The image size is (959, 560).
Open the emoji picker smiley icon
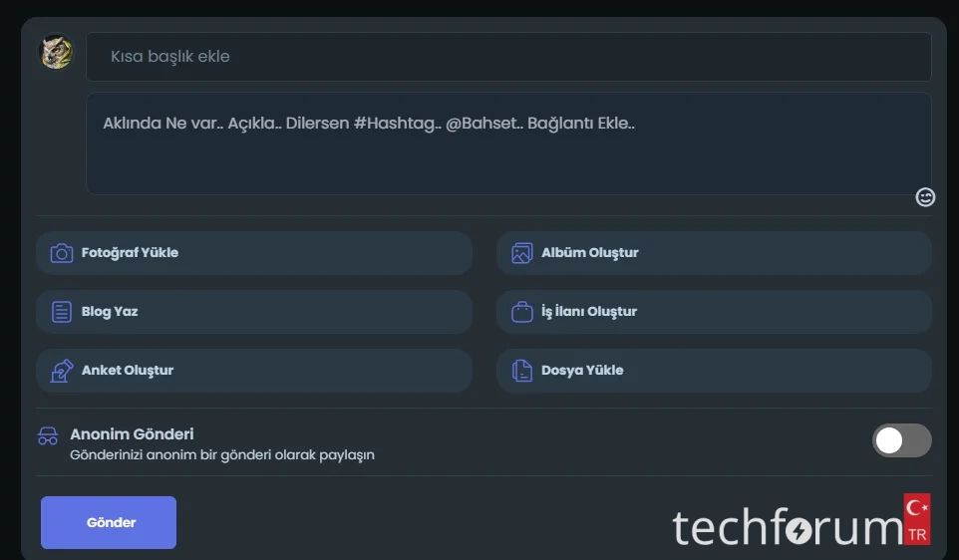925,197
